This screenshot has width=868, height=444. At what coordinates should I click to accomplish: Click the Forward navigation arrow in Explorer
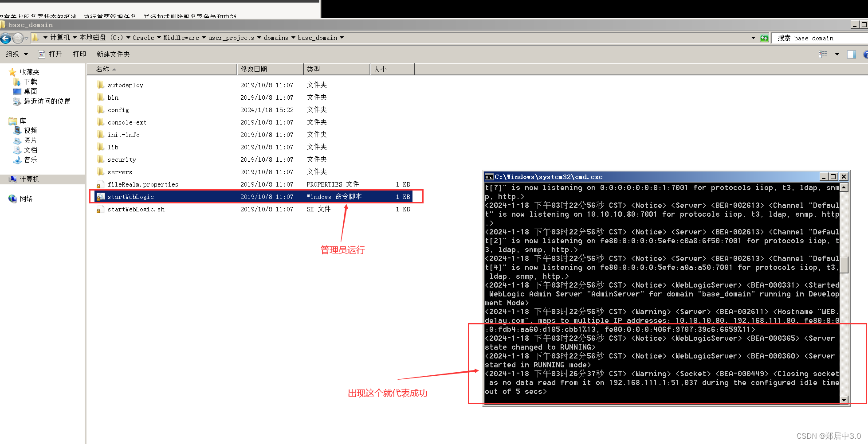(18, 38)
